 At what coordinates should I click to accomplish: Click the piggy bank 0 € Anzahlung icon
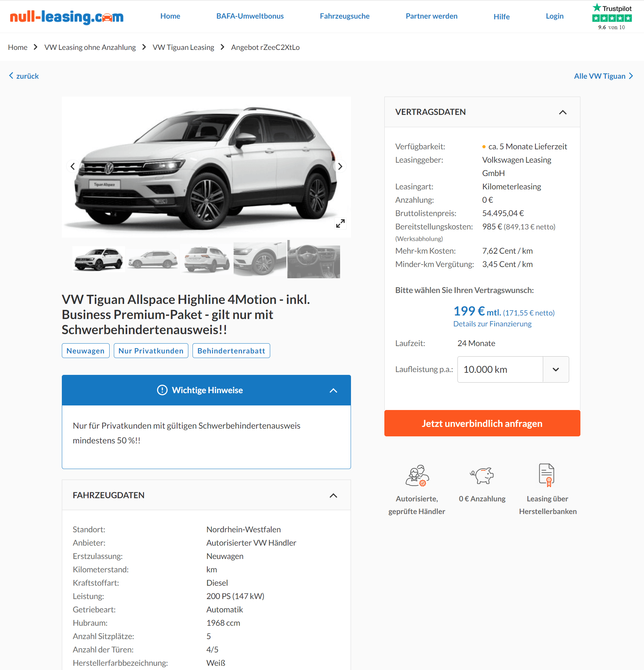(x=482, y=475)
